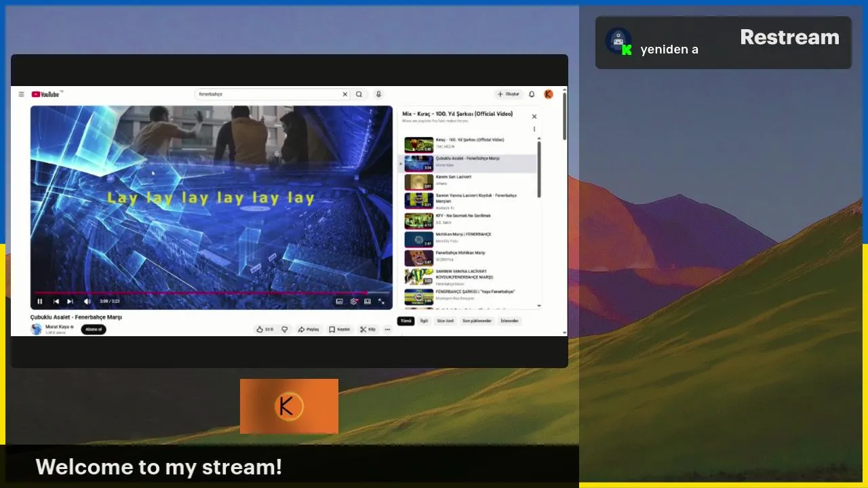
Task: Click the playlist panel scrollbar
Action: [539, 169]
